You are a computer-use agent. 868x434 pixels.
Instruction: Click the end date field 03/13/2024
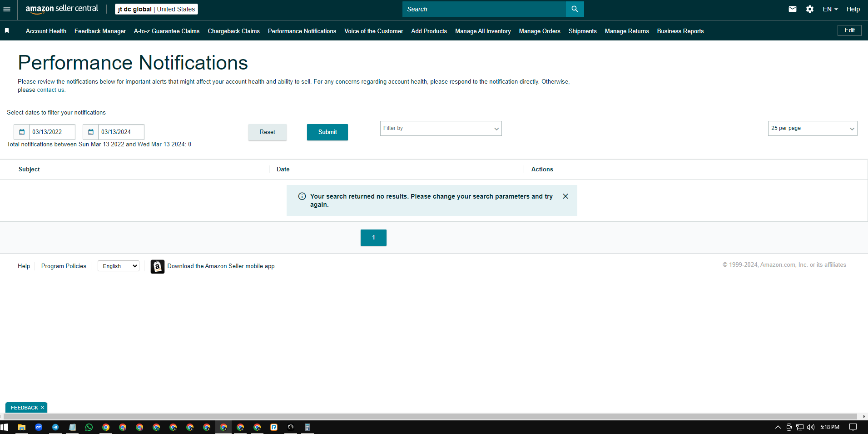coord(121,132)
